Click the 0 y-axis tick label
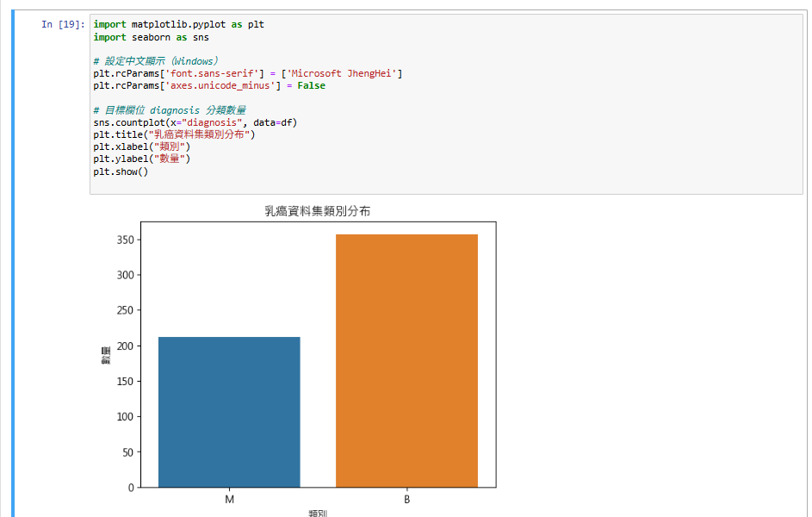812x517 pixels. click(x=132, y=488)
